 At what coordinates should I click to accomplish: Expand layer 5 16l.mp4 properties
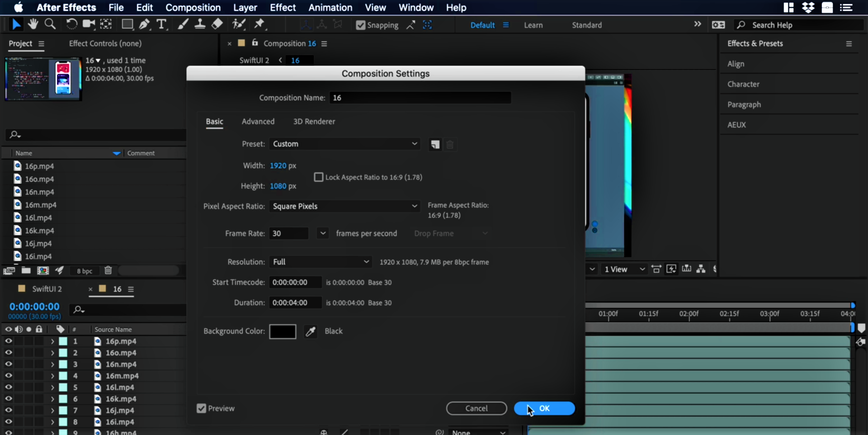(52, 387)
